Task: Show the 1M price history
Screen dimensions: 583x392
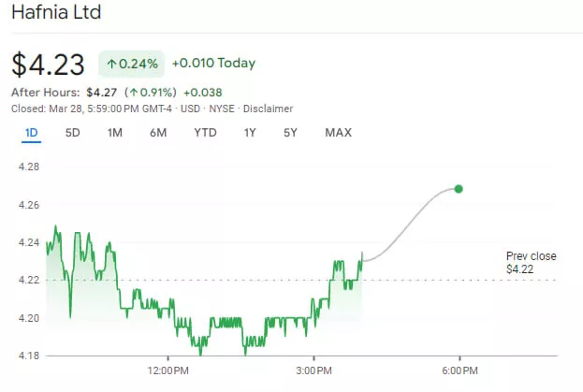Action: coord(115,133)
